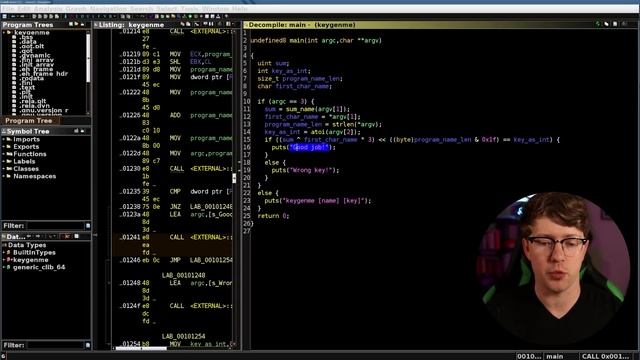640x360 pixels.
Task: Click sum_name call in decompiler
Action: [301, 109]
